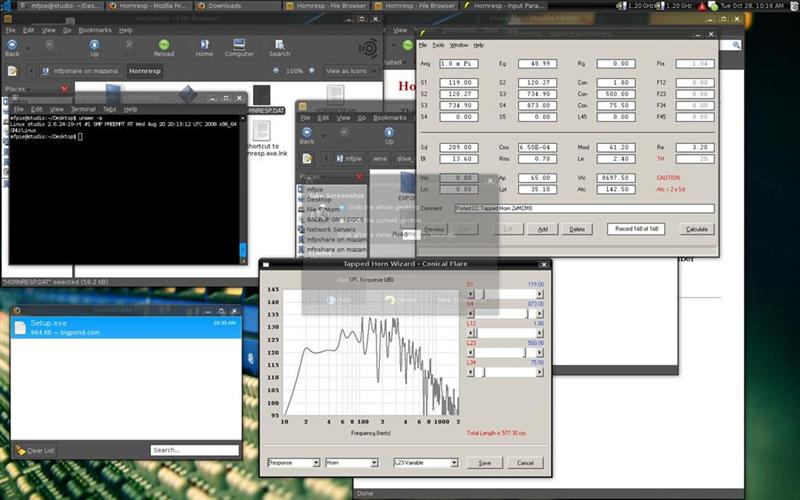Open the View as Icons dropdown
This screenshot has width=800, height=500.
(352, 71)
